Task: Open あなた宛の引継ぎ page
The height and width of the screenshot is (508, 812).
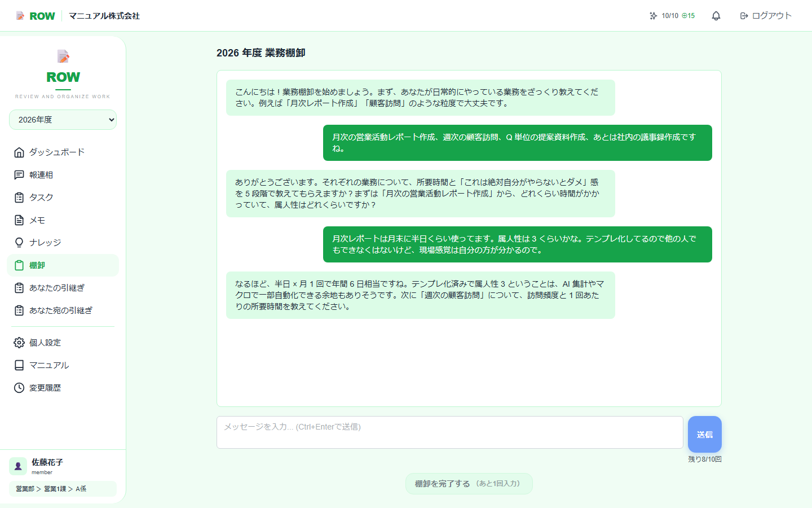Action: click(63, 310)
